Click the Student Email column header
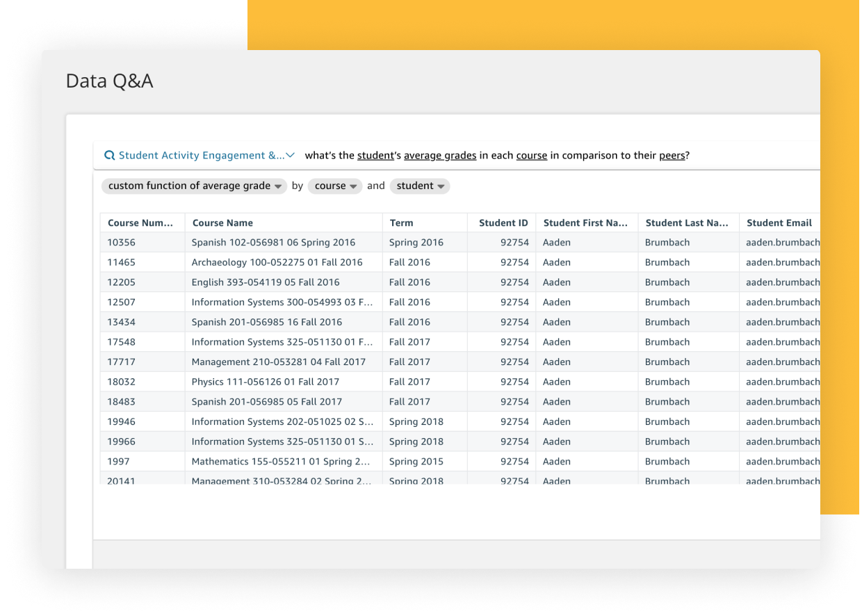This screenshot has height=616, width=862. [779, 223]
